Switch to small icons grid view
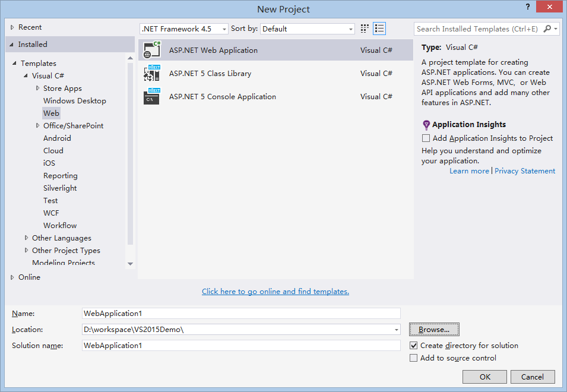The height and width of the screenshot is (392, 567). pos(365,29)
